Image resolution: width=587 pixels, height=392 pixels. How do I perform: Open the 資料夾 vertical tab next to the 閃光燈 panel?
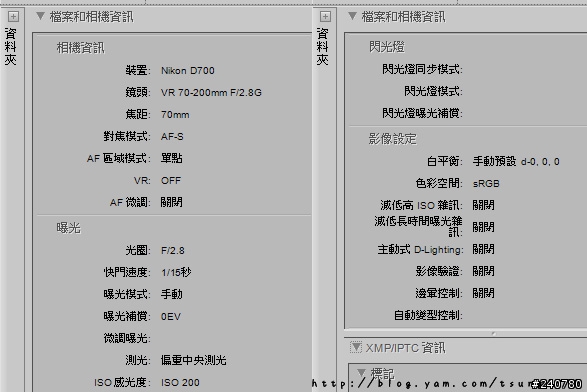(322, 46)
